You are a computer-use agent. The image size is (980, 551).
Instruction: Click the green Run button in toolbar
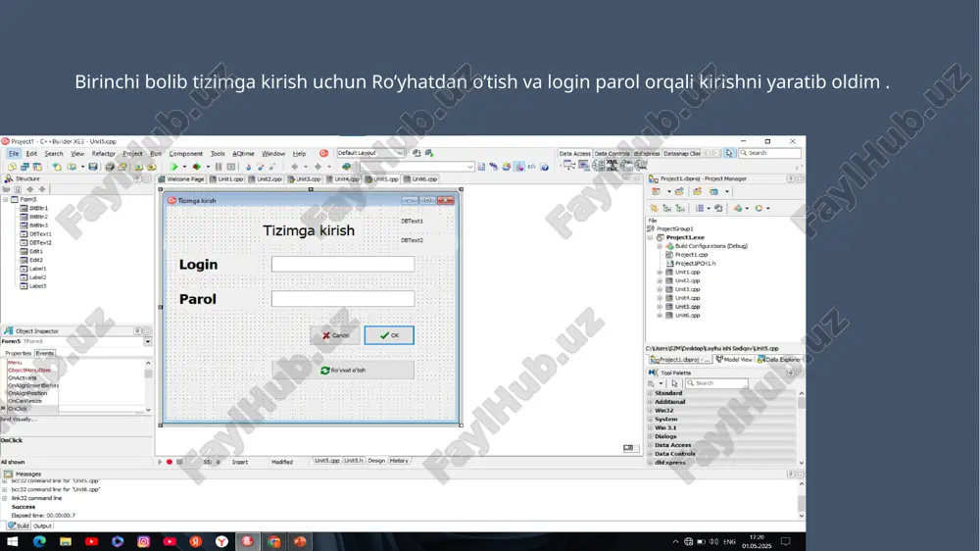(x=174, y=167)
